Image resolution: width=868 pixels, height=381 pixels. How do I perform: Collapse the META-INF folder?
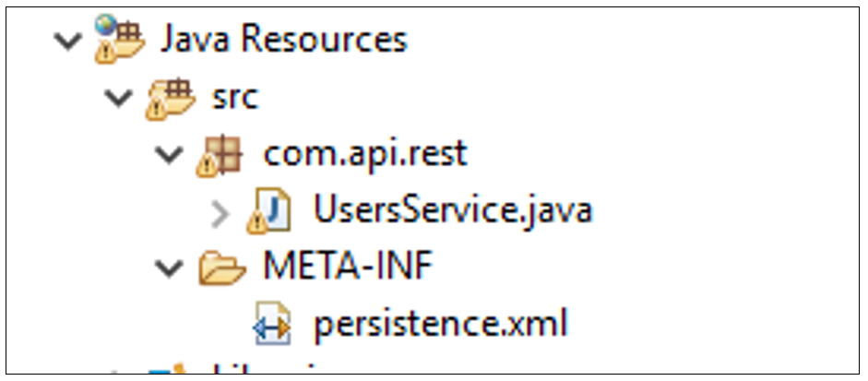click(168, 269)
